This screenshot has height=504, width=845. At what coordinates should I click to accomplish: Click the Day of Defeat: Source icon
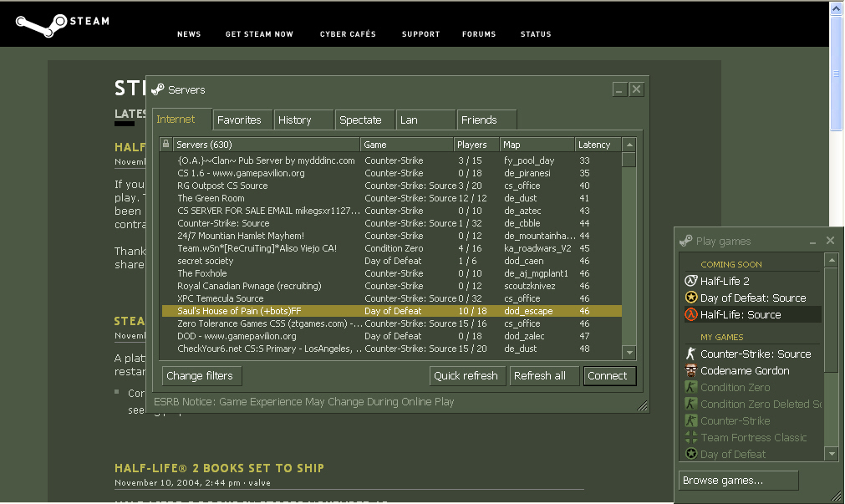690,298
